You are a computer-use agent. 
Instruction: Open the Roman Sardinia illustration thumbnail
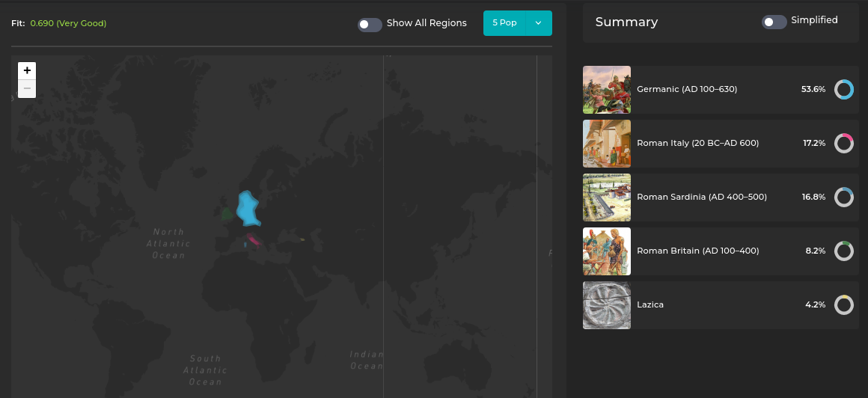607,197
